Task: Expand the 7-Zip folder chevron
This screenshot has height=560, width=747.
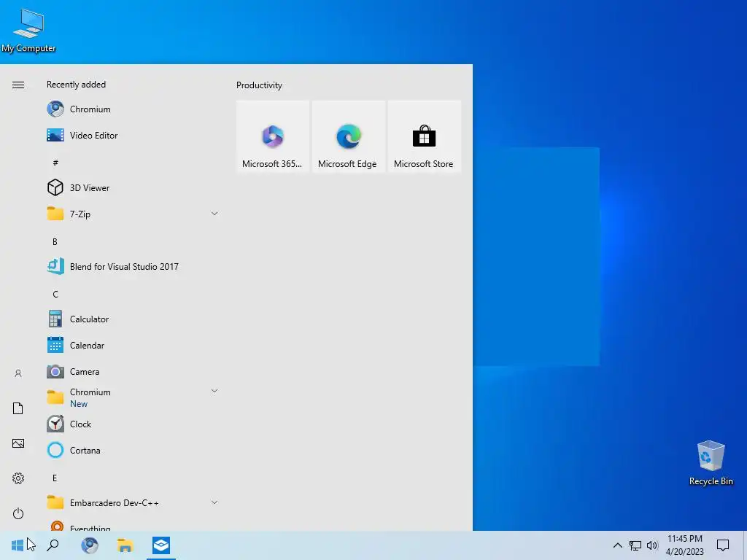Action: click(x=214, y=214)
